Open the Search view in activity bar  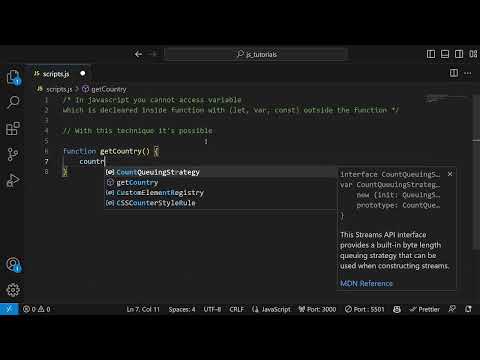pos(13,103)
